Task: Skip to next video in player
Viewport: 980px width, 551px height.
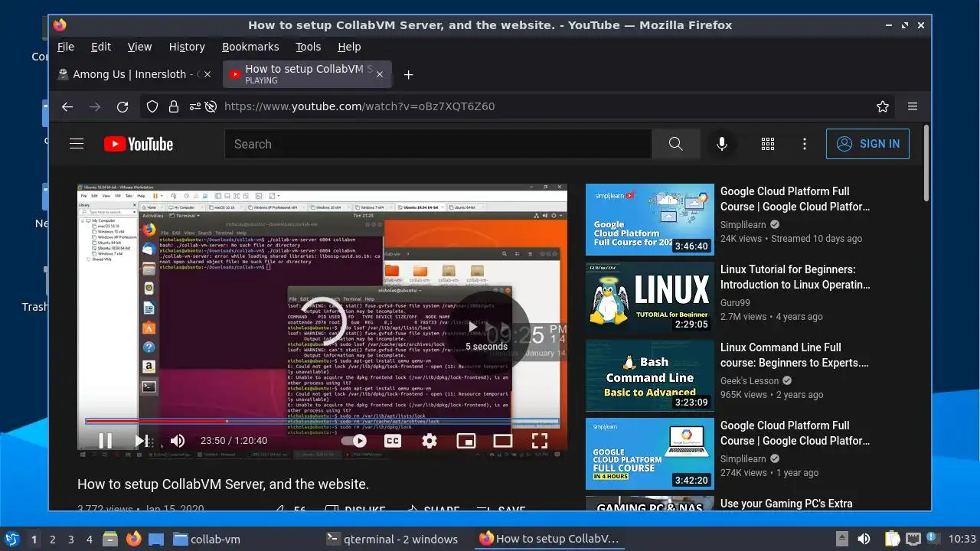Action: pyautogui.click(x=141, y=441)
